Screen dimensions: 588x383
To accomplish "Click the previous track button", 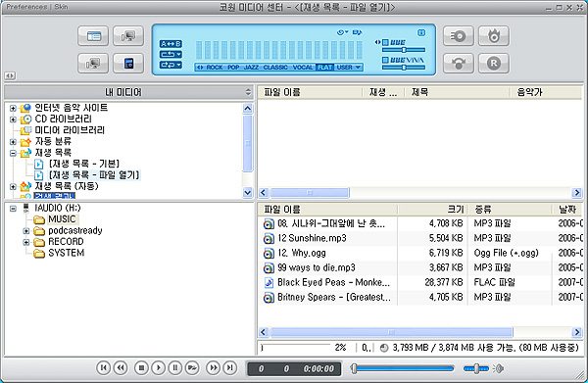I will click(x=103, y=368).
